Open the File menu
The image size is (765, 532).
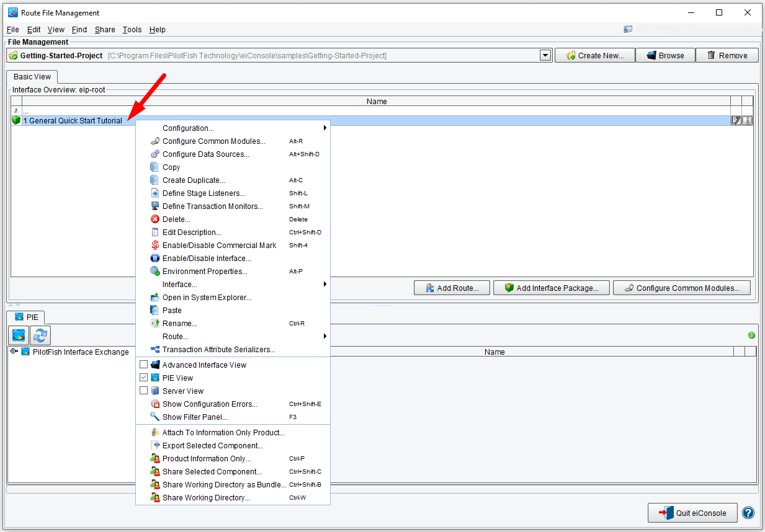point(13,30)
